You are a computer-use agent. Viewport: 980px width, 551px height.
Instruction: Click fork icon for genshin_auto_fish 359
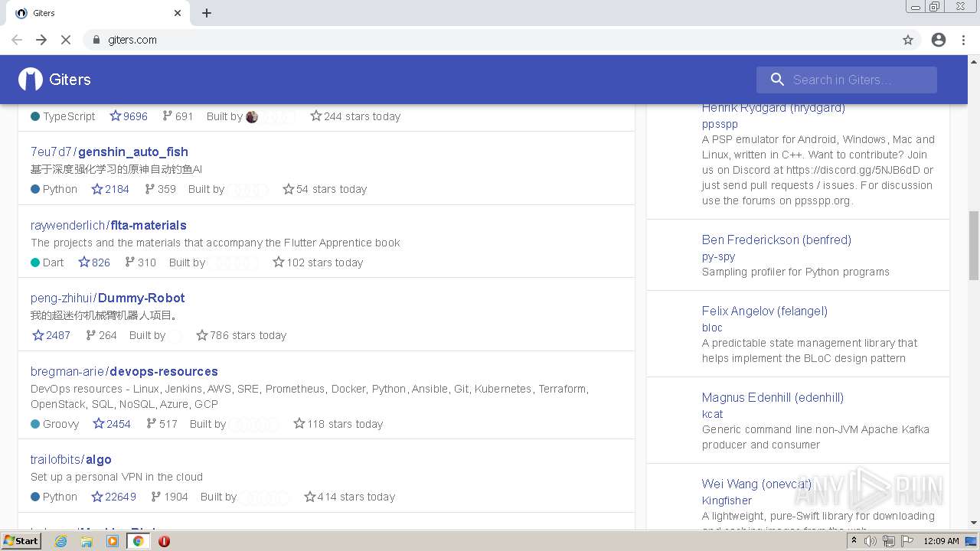point(150,189)
